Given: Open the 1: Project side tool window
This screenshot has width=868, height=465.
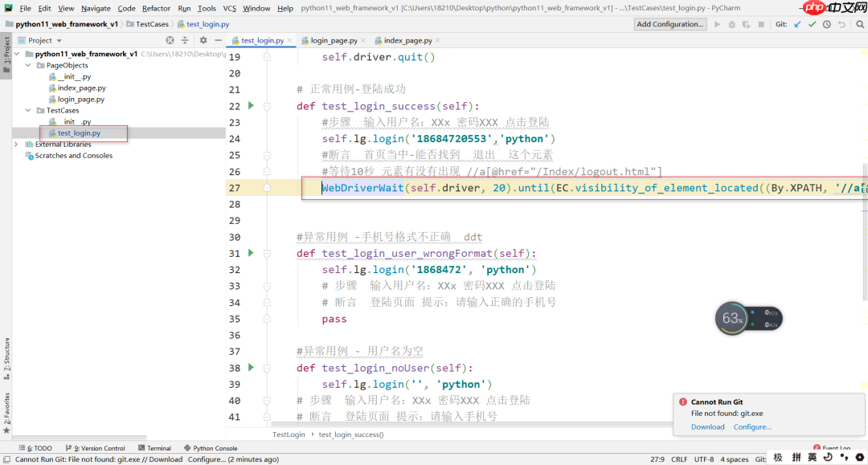Looking at the screenshot, I should 6,57.
